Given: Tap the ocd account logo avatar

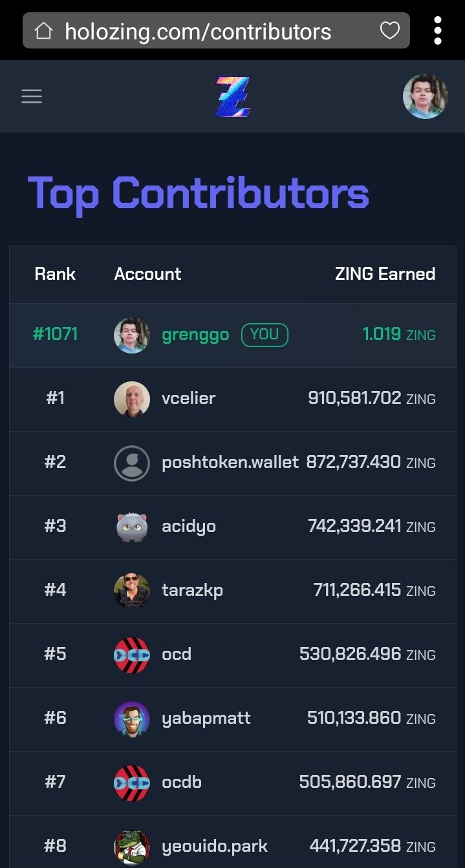Looking at the screenshot, I should (x=132, y=655).
